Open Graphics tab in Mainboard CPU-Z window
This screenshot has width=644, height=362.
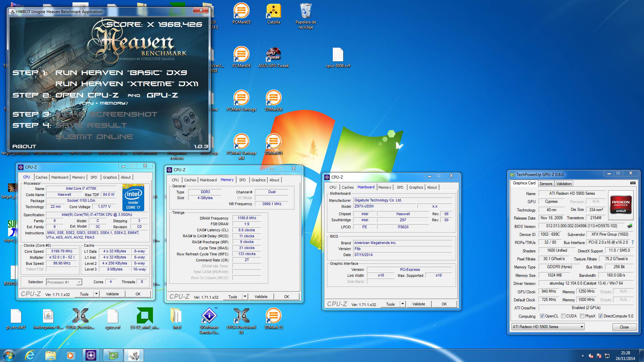pyautogui.click(x=416, y=187)
